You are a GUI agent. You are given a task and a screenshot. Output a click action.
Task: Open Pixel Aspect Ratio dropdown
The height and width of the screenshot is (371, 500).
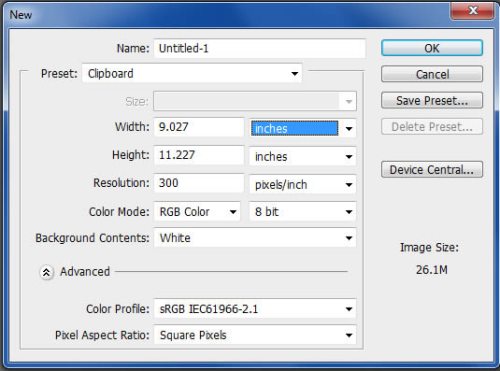point(255,335)
